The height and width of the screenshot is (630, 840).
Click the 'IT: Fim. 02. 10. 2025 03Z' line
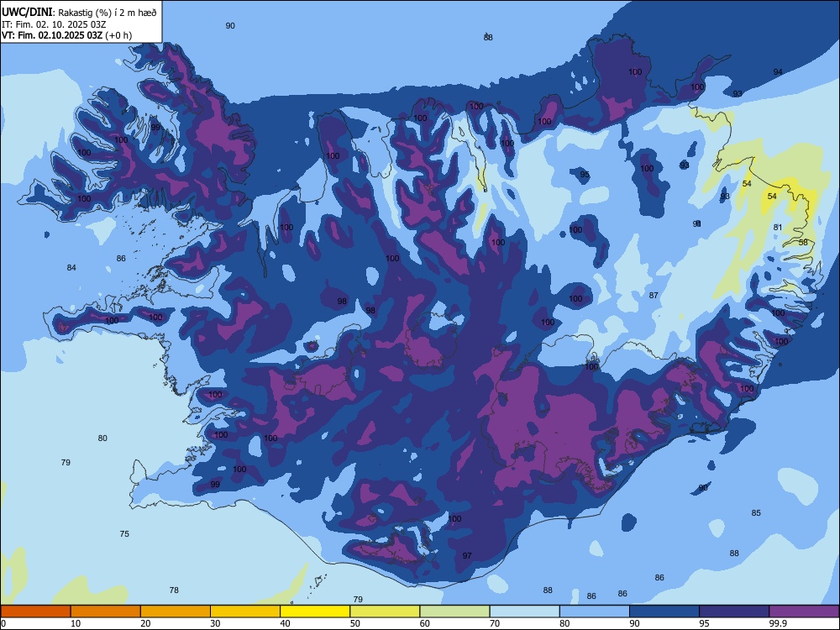tap(54, 24)
